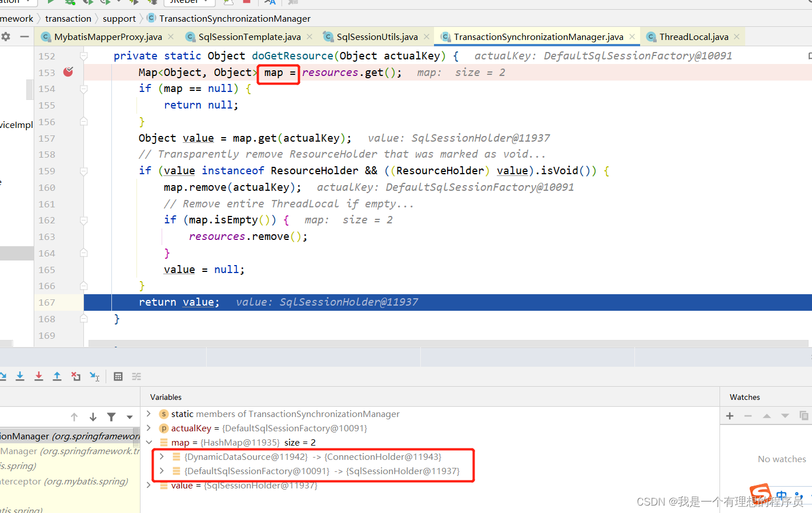Click doGetResource method name on line 152
The image size is (812, 513).
292,56
